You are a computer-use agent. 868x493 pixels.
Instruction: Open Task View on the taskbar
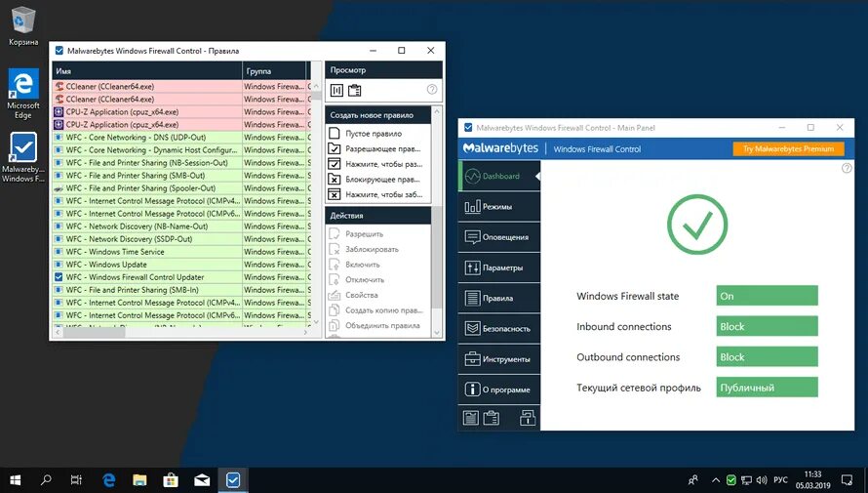[x=76, y=479]
